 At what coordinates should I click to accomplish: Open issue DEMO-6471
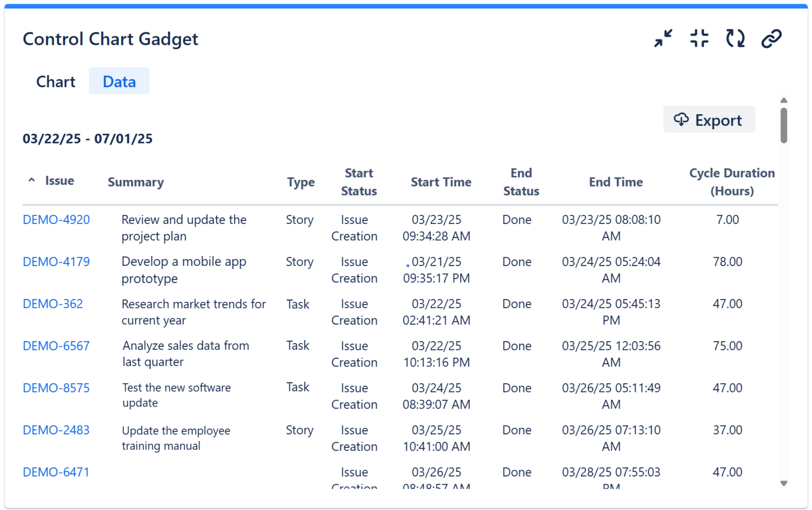[56, 472]
